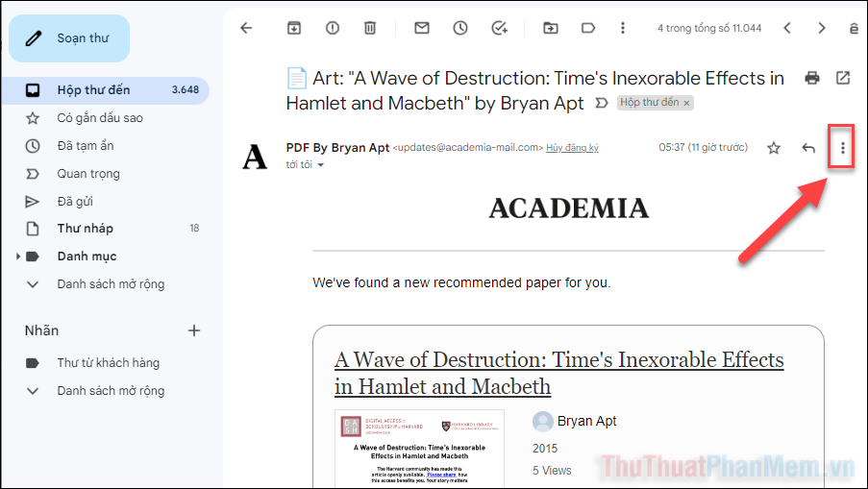Go to newer email with left chevron

click(787, 28)
